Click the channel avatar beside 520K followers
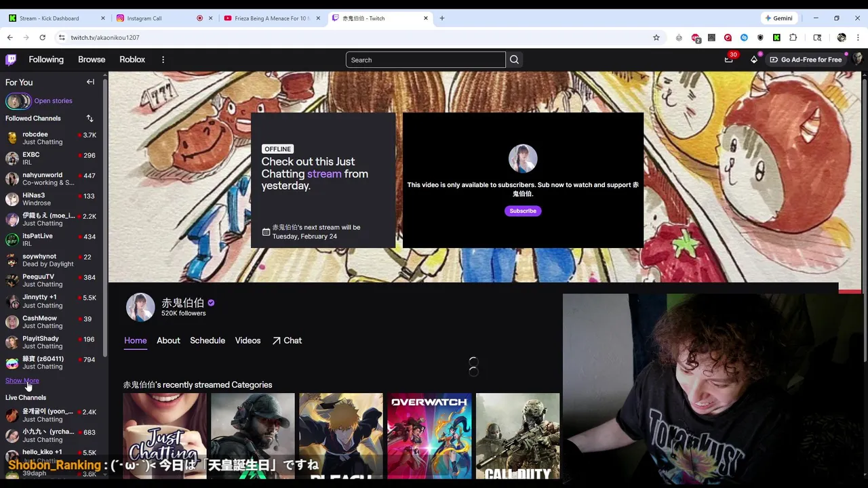This screenshot has width=868, height=488. tap(140, 307)
